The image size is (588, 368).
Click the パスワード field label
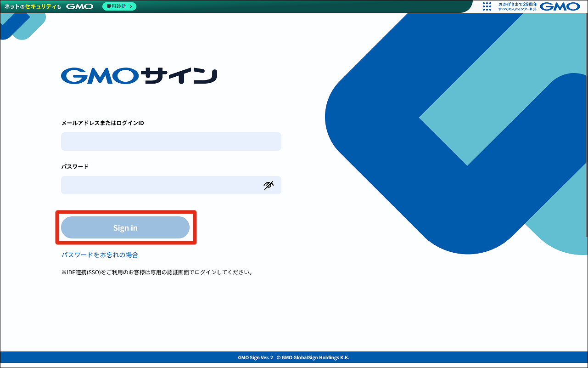coord(75,166)
